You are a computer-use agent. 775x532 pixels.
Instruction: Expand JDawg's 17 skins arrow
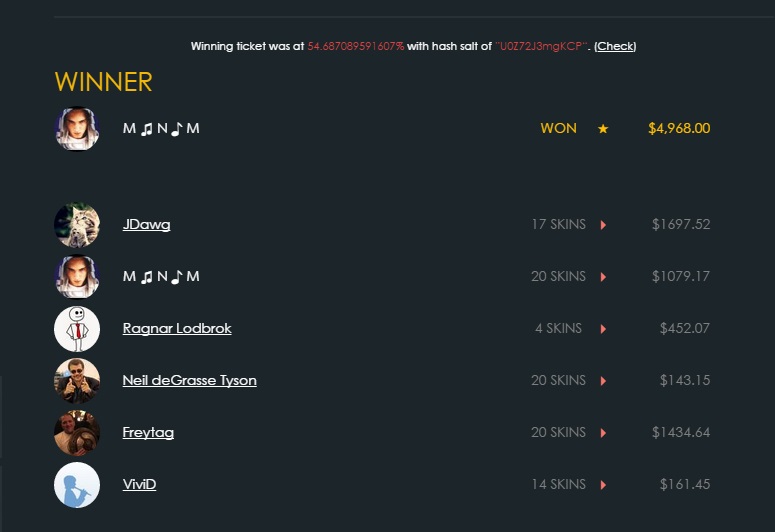[x=603, y=225]
